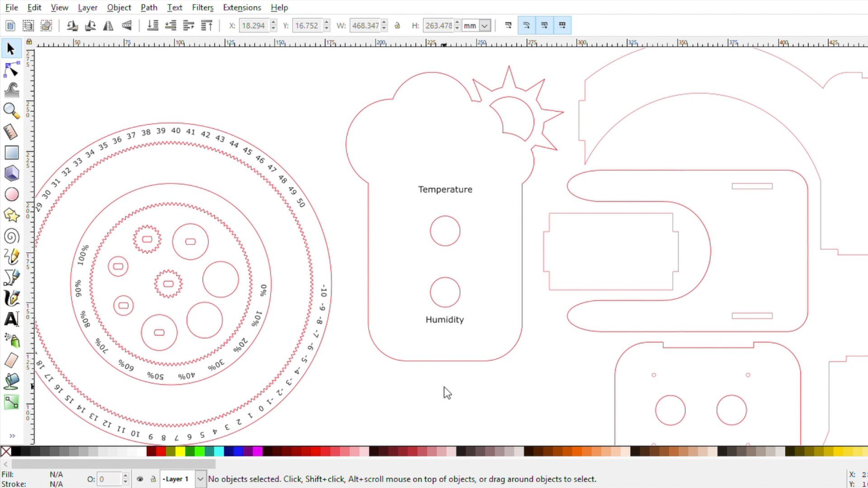Expand the Layer 1 selector dropdown
Screen dimensions: 868x488
pos(200,479)
